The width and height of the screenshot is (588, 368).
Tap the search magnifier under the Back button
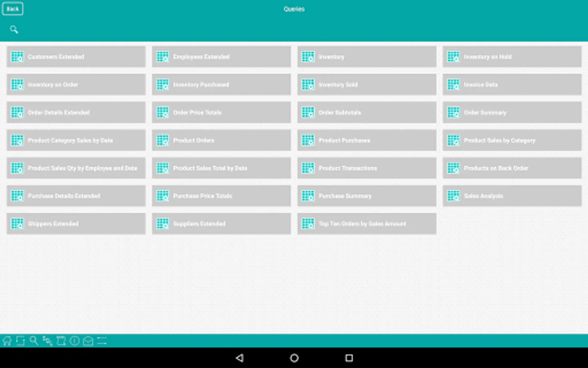coord(14,29)
